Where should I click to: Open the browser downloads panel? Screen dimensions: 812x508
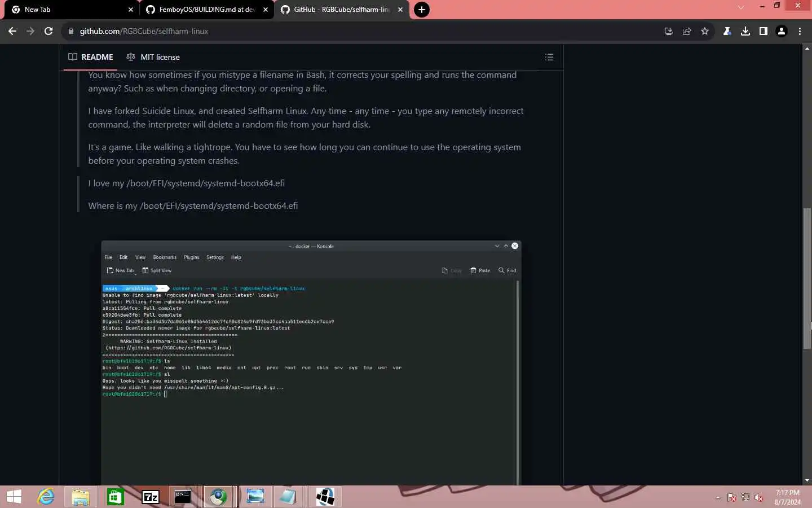point(745,31)
